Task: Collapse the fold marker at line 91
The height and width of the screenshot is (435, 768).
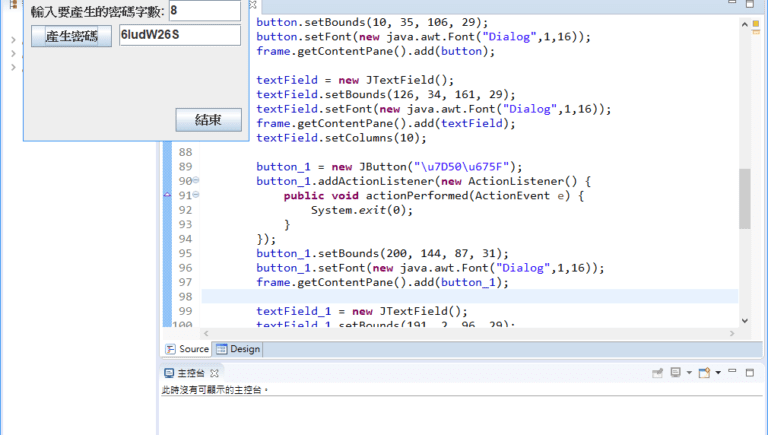Action: (x=196, y=195)
